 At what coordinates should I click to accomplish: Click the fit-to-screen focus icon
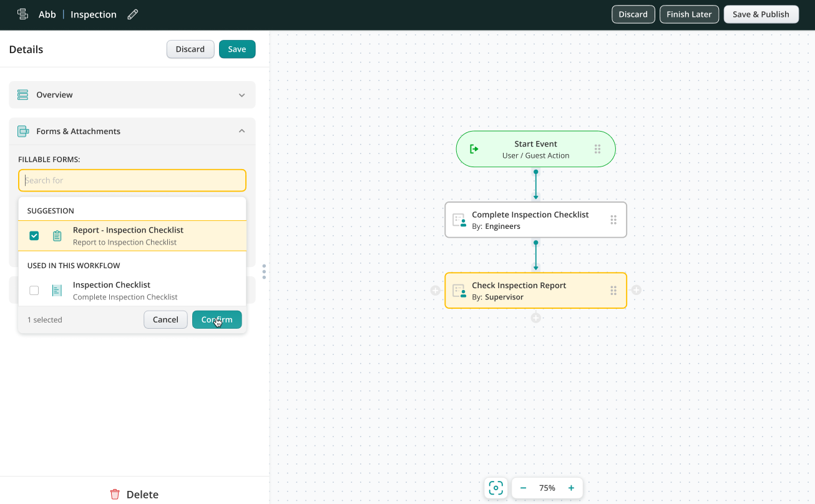point(496,488)
